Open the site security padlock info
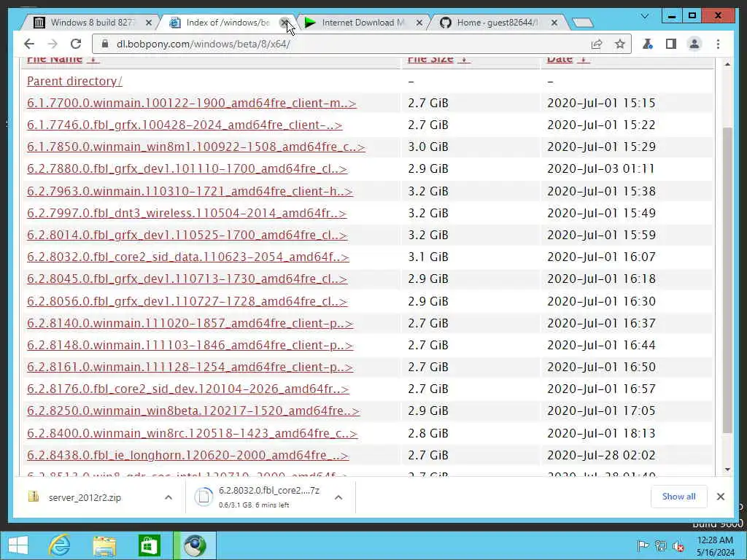Image resolution: width=747 pixels, height=560 pixels. tap(105, 44)
